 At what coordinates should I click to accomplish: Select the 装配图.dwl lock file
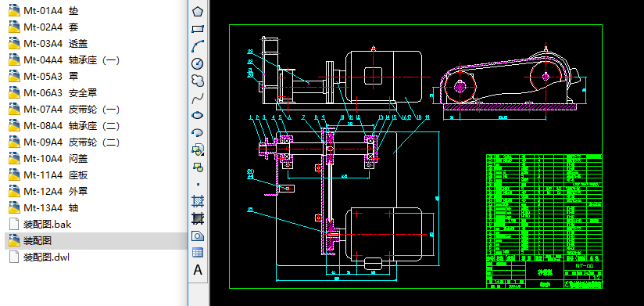coord(39,257)
